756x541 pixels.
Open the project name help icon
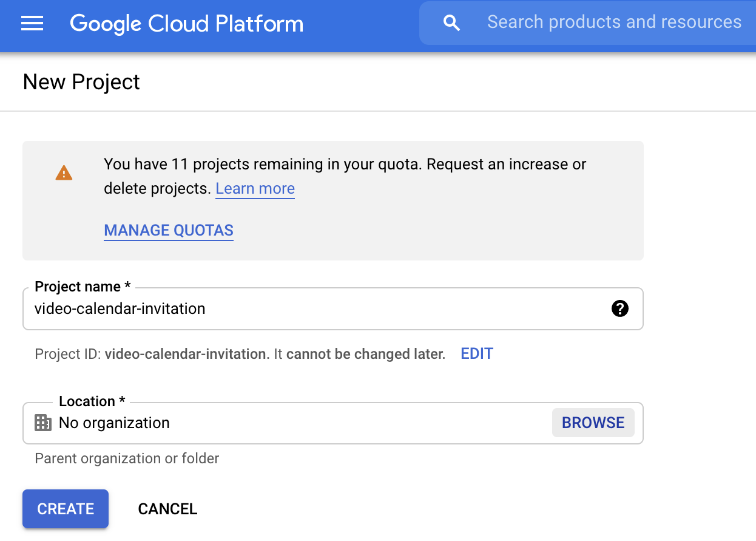click(x=619, y=308)
